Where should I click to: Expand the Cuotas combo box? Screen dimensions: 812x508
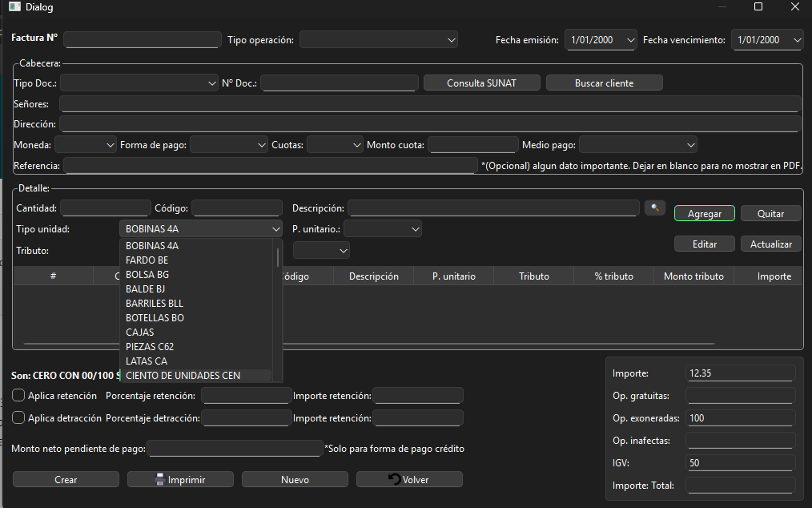pos(335,145)
